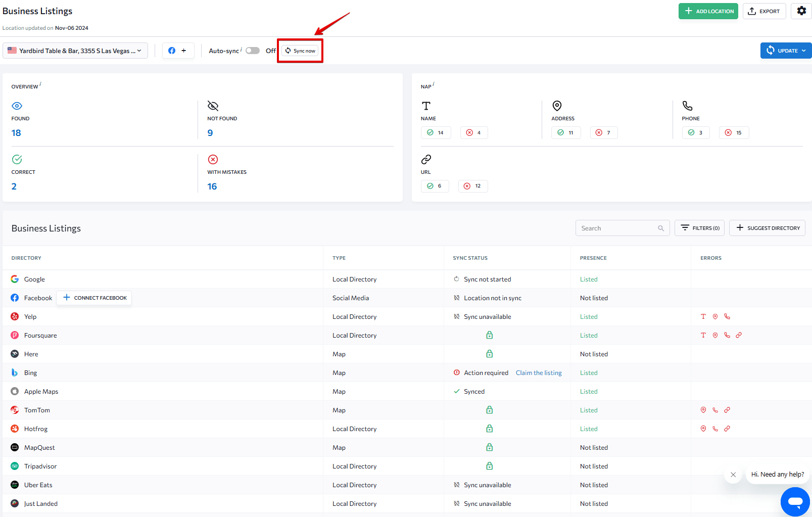The height and width of the screenshot is (517, 812).
Task: Open the Yardbird Table & Bar location dropdown
Action: tap(75, 51)
